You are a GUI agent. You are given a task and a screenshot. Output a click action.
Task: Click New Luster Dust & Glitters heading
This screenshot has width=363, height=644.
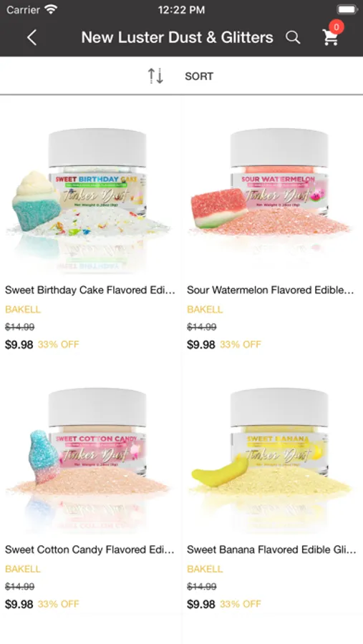click(177, 38)
